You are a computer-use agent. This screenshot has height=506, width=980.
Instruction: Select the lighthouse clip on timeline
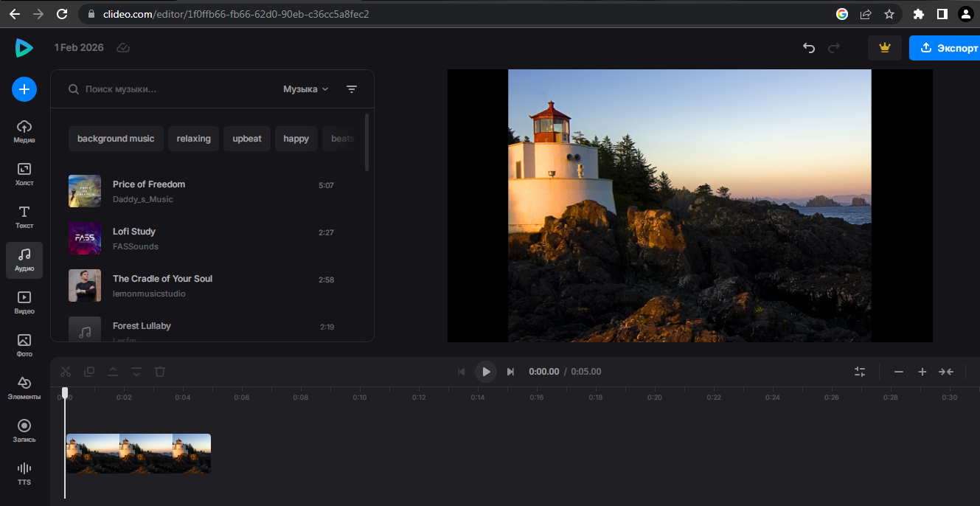tap(138, 454)
